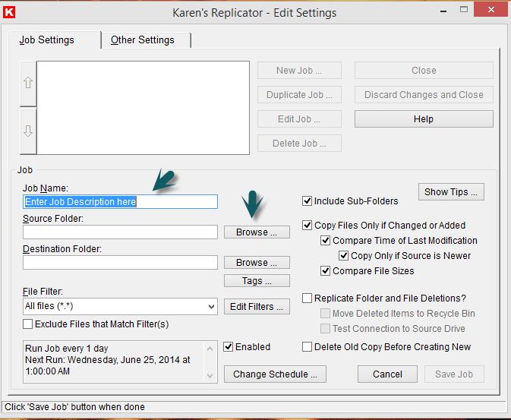Click the New Job button
The height and width of the screenshot is (420, 511).
click(299, 71)
